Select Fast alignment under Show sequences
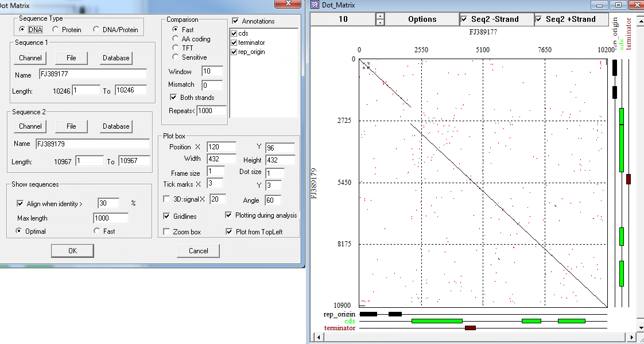 pyautogui.click(x=96, y=231)
